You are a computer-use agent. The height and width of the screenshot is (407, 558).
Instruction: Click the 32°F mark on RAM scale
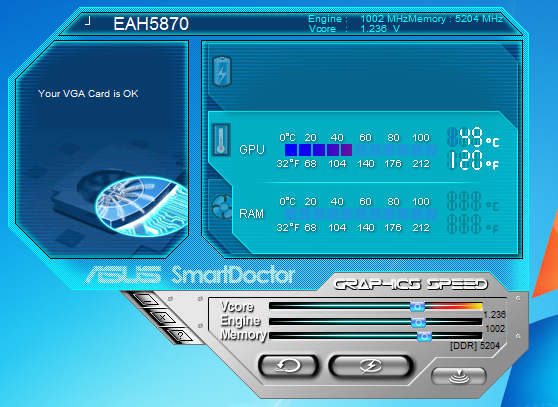pos(288,228)
